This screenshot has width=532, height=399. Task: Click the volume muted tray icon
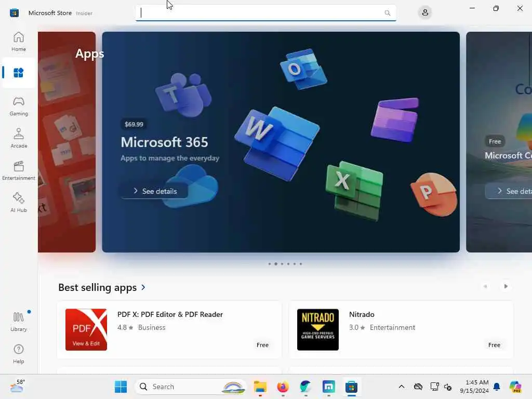[448, 387]
